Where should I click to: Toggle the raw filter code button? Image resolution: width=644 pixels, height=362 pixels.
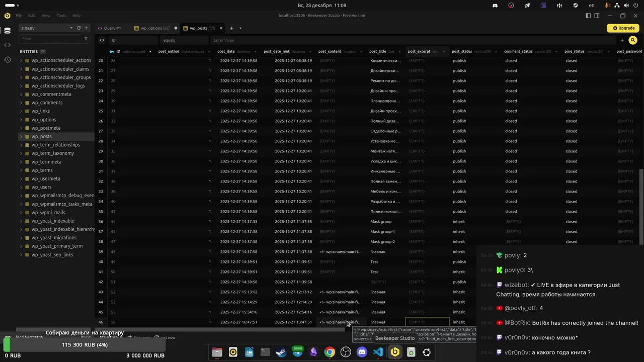click(x=102, y=40)
